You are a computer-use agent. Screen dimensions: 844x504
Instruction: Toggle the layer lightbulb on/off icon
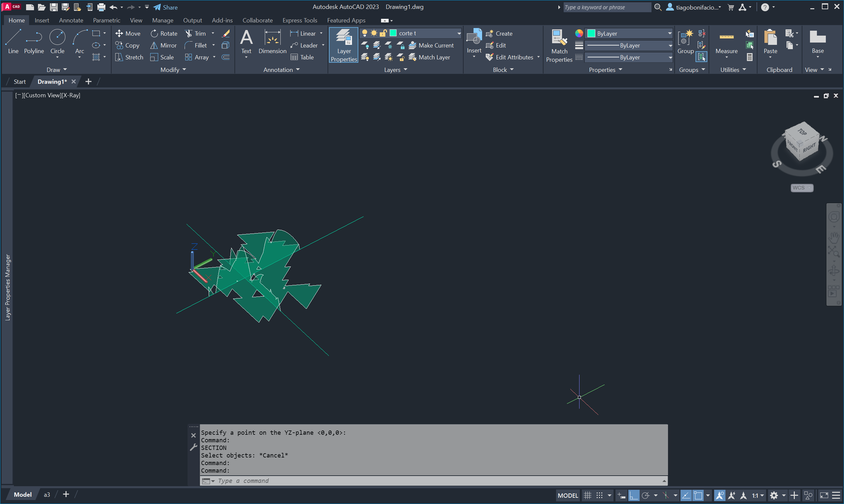tap(365, 33)
